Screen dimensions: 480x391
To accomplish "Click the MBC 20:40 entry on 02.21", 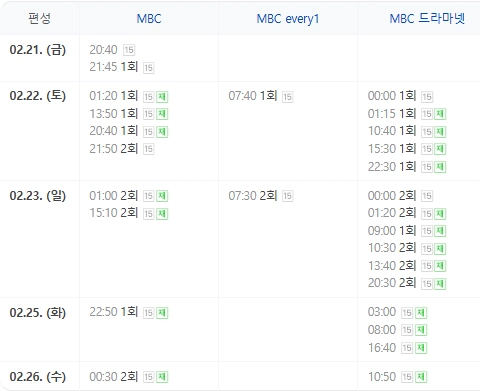I will [x=103, y=50].
